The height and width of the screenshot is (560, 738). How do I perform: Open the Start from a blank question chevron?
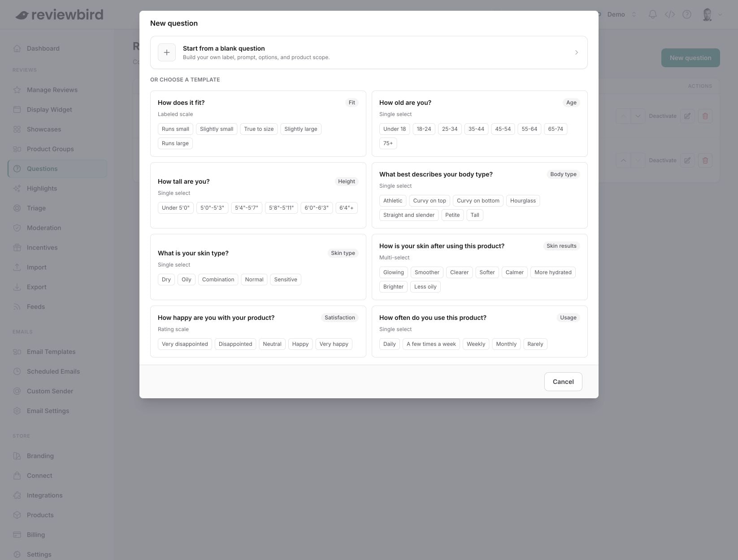pos(577,52)
